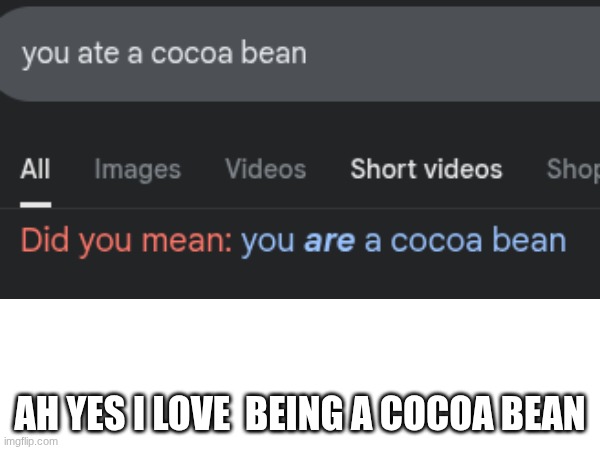
Task: Open the partially visible Shopping tab
Action: [573, 169]
